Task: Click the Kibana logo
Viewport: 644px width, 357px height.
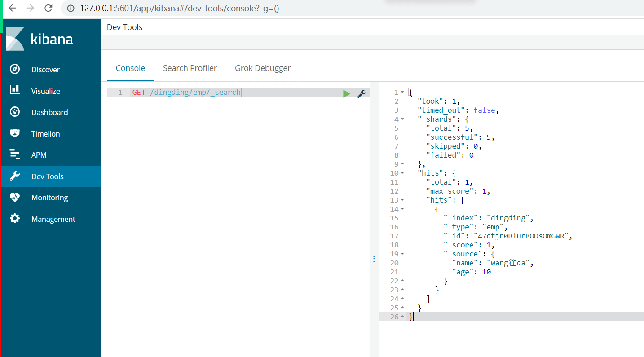Action: click(x=39, y=39)
